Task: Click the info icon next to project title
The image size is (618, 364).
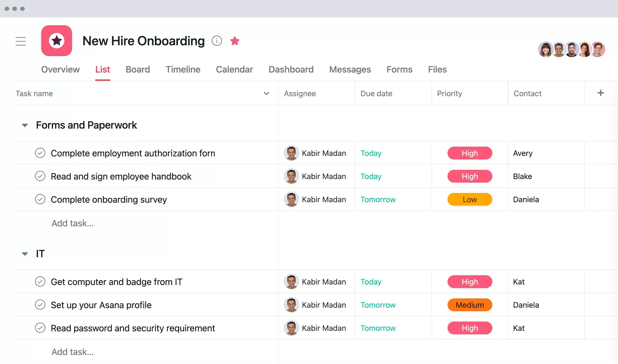Action: pos(217,41)
